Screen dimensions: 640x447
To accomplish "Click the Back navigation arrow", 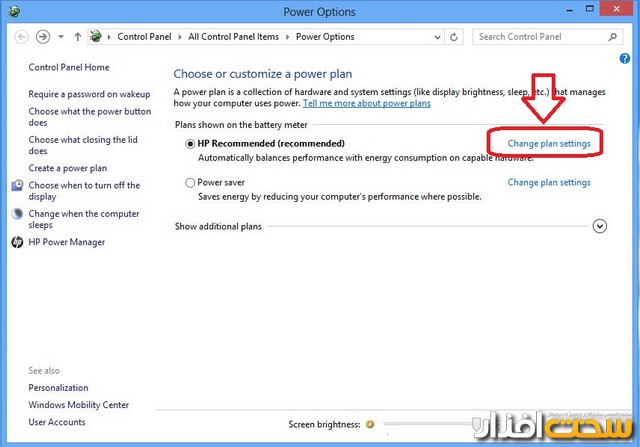I will click(21, 37).
